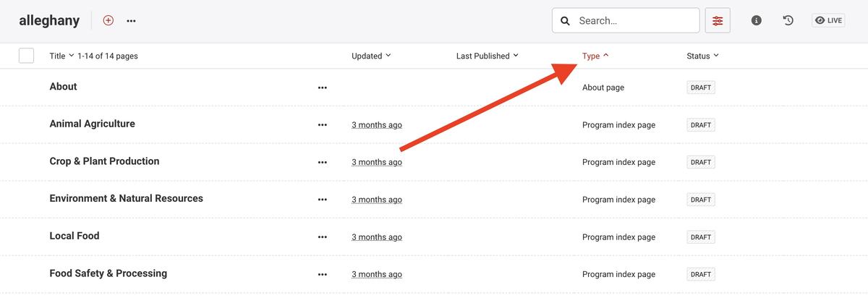This screenshot has width=868, height=298.
Task: Open actions menu for Animal Agriculture row
Action: pos(323,125)
